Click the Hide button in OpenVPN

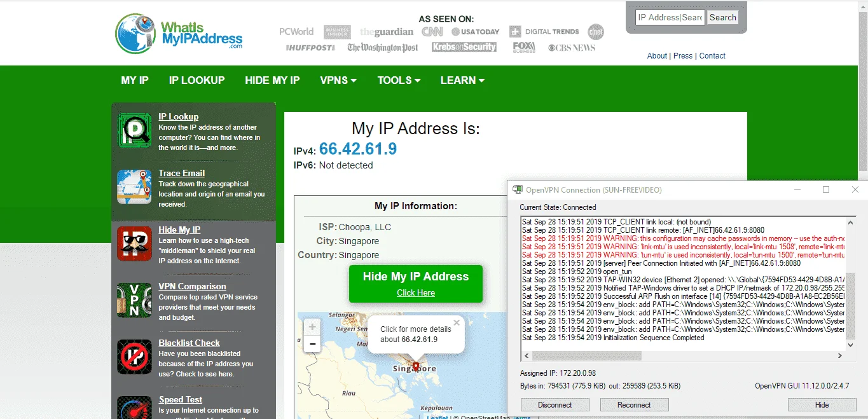(822, 404)
